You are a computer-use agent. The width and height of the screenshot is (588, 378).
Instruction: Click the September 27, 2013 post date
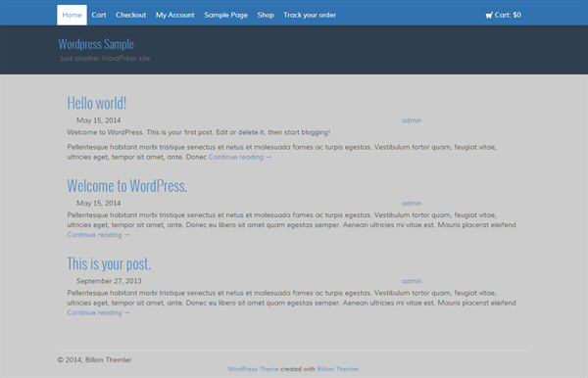(x=109, y=281)
